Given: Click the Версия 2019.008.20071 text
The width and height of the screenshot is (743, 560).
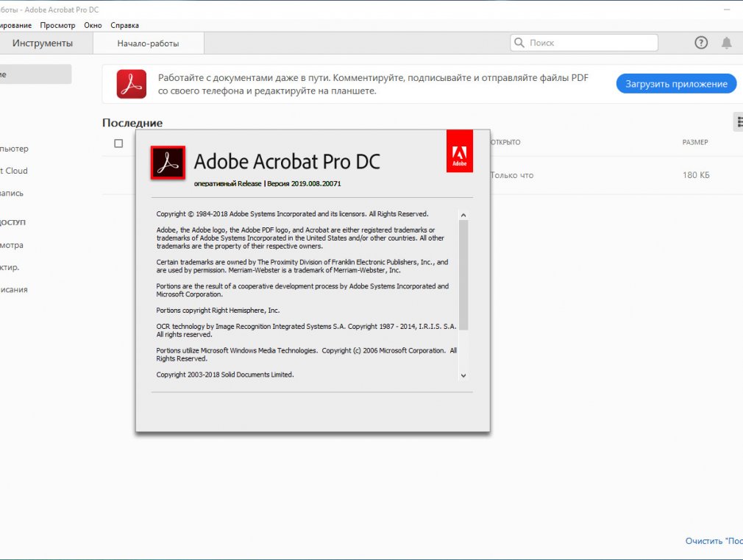Looking at the screenshot, I should point(304,184).
